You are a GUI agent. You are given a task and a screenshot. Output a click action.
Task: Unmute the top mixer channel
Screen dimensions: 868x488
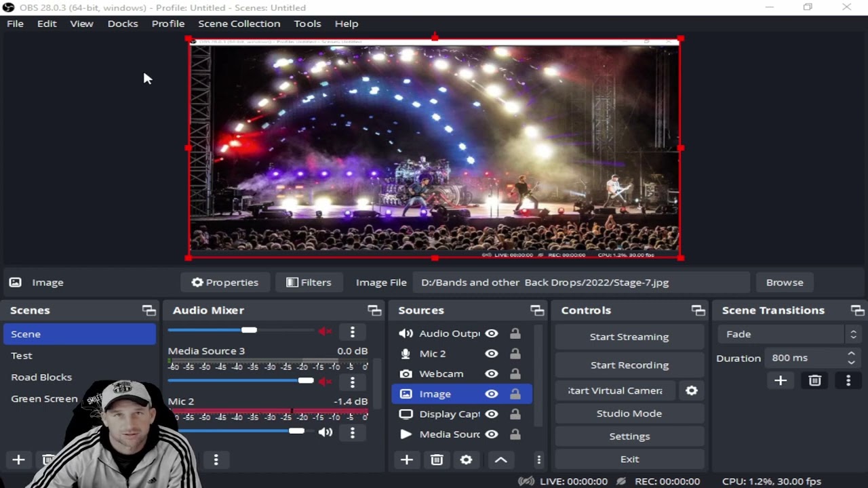click(x=325, y=331)
